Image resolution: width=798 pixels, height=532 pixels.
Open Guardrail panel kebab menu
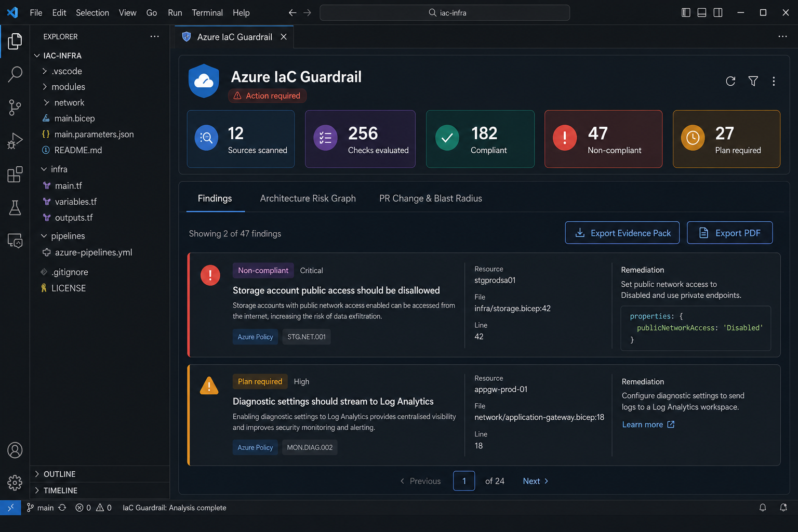(x=774, y=81)
